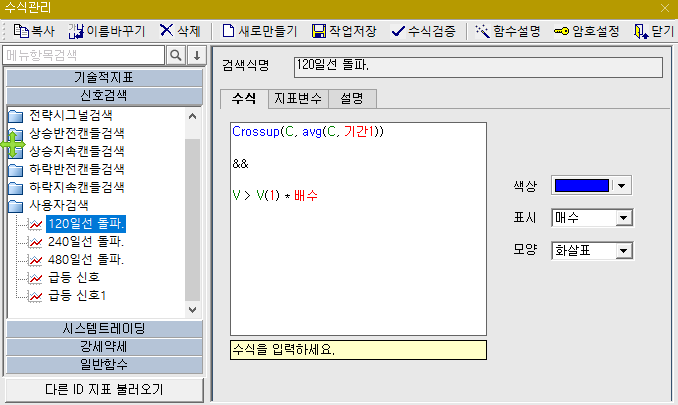The width and height of the screenshot is (678, 405).
Task: Switch to the 지표변수 tab
Action: 298,99
